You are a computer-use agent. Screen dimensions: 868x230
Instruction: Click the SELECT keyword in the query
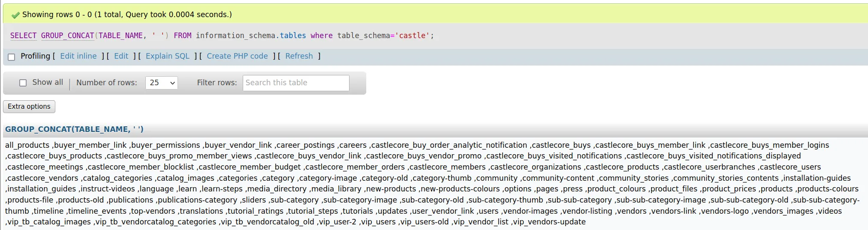(24, 36)
